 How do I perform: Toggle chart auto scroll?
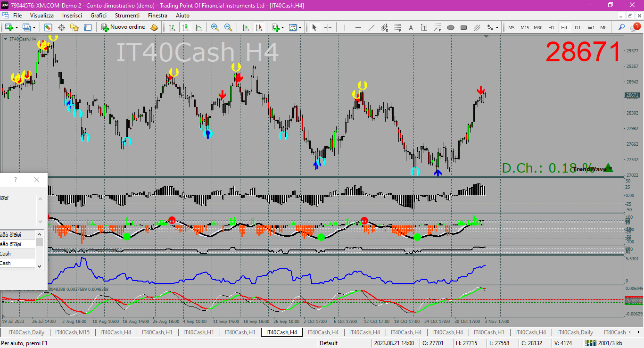246,27
